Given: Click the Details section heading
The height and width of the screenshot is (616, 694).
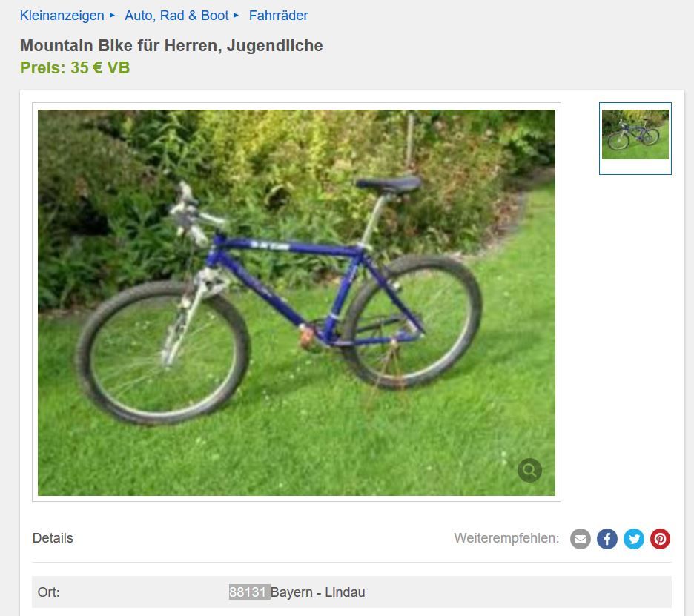Looking at the screenshot, I should pyautogui.click(x=53, y=538).
